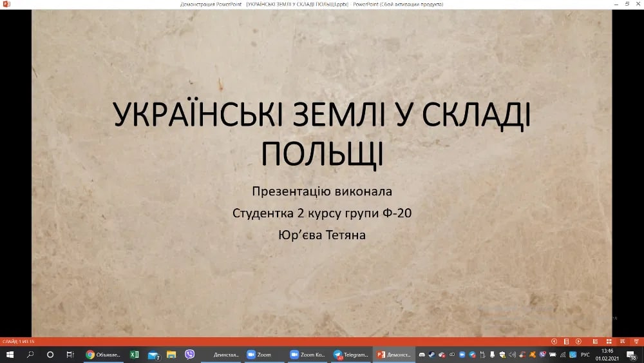
Task: Open notification center with 18 badge
Action: point(632,355)
